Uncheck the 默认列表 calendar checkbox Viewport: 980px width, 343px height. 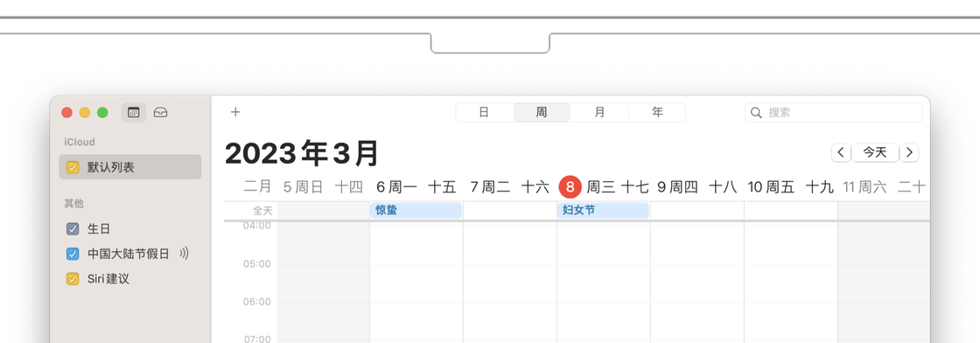[73, 167]
